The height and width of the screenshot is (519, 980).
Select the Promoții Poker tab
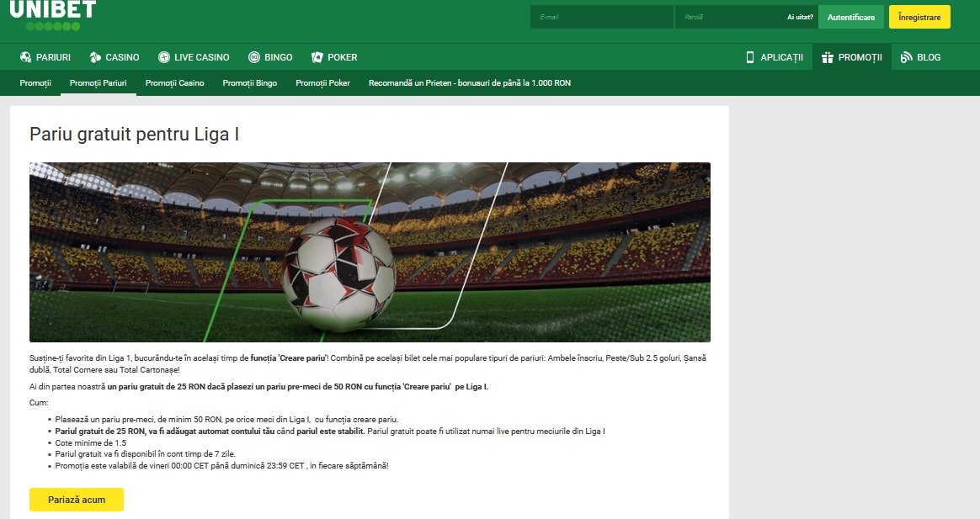tap(322, 83)
